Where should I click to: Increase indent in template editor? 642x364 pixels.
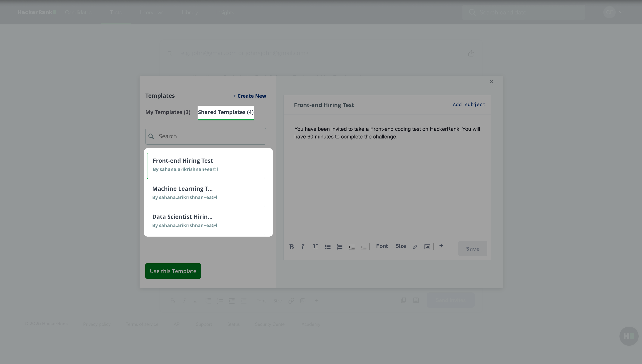coord(351,247)
